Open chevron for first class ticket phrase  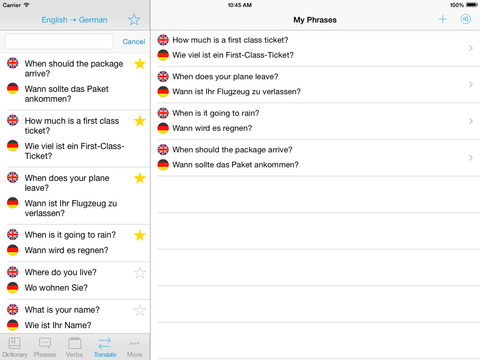tap(471, 48)
